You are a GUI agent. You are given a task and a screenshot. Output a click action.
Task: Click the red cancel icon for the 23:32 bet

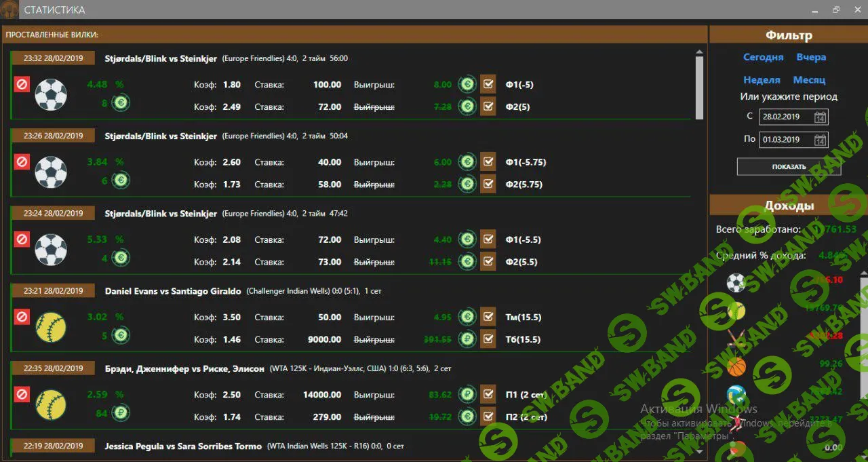pos(22,85)
